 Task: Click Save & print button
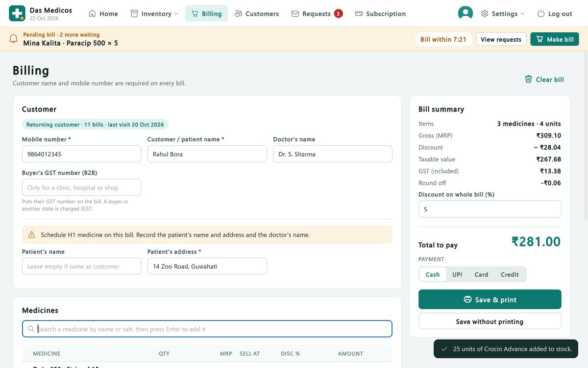pos(490,299)
